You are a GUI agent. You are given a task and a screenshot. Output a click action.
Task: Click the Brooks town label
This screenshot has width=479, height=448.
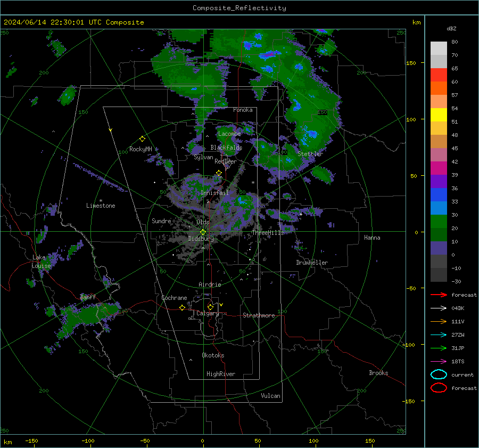pyautogui.click(x=378, y=373)
